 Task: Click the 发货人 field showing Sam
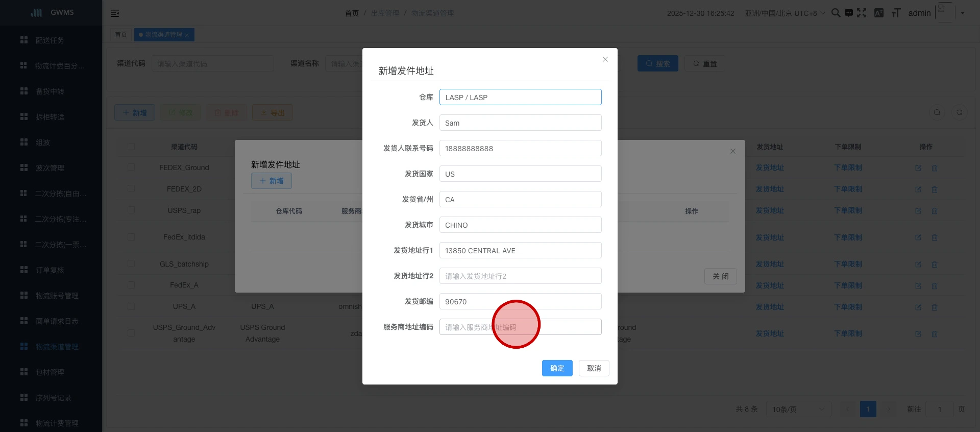coord(520,123)
